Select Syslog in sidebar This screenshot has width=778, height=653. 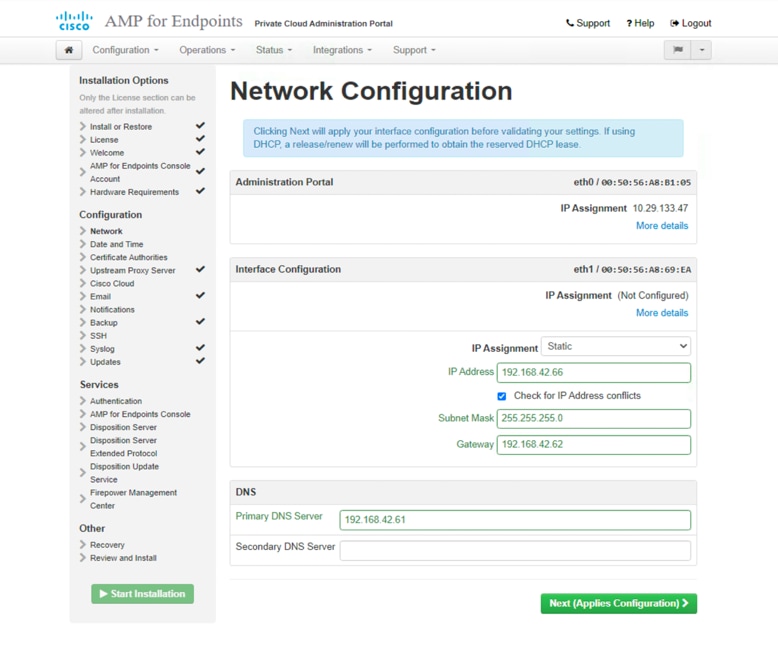point(102,349)
